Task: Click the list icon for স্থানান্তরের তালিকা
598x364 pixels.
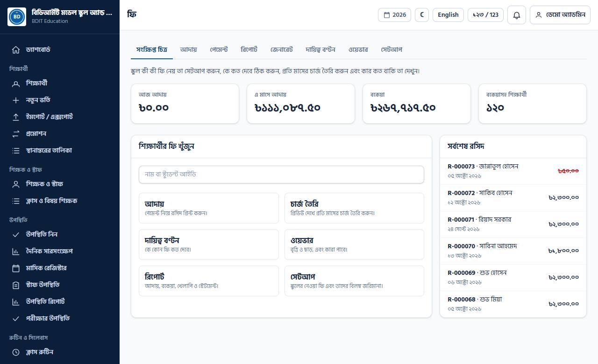Action: (16, 151)
